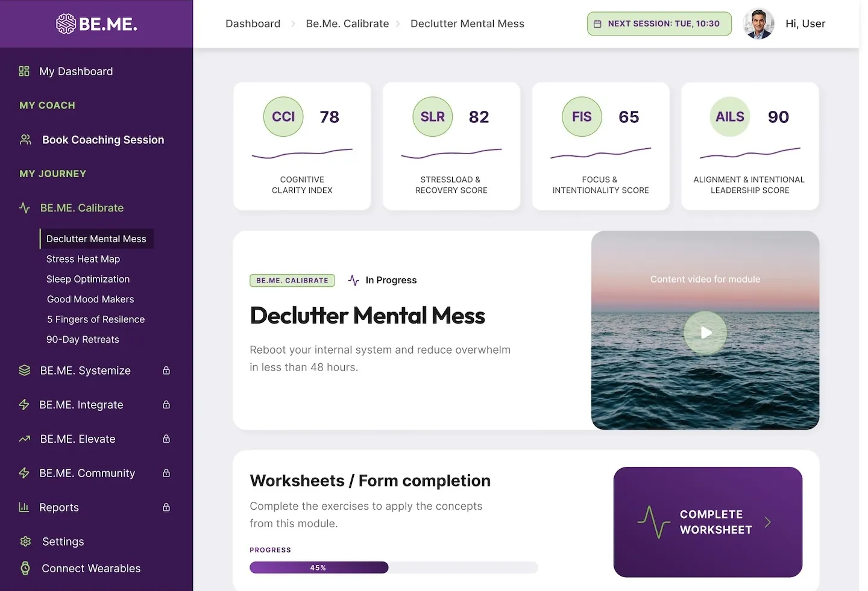
Task: Click the breadcrumb chevron after Dashboard
Action: (x=293, y=24)
